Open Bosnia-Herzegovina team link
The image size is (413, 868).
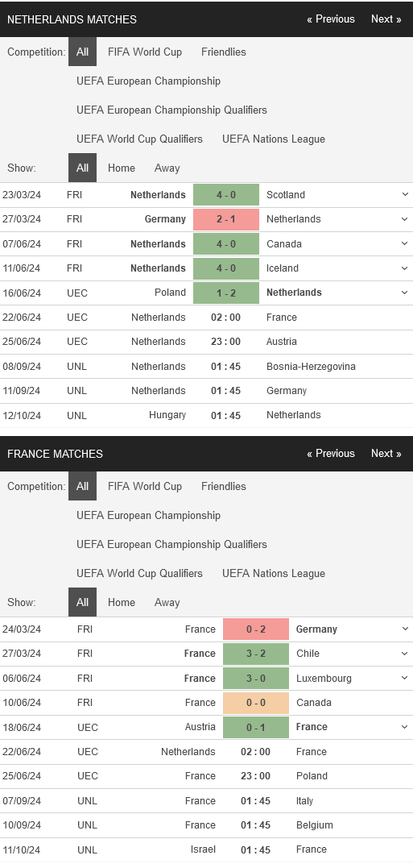point(311,367)
